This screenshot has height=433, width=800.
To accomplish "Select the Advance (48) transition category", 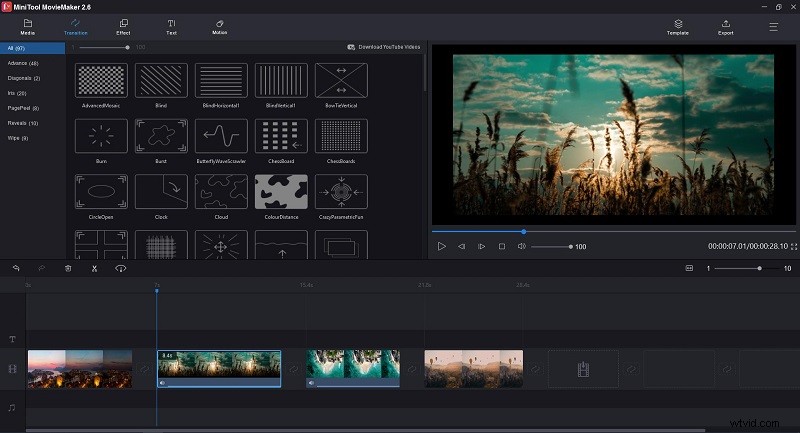I will tap(23, 63).
